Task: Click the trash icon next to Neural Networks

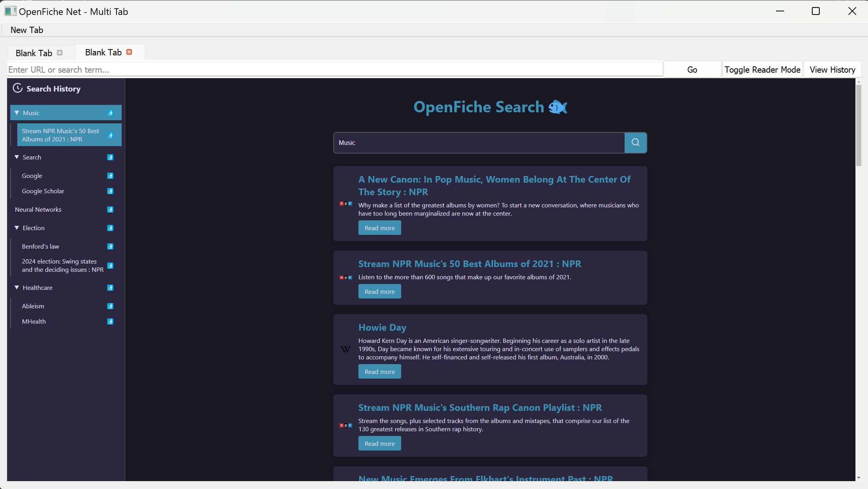Action: click(x=110, y=210)
